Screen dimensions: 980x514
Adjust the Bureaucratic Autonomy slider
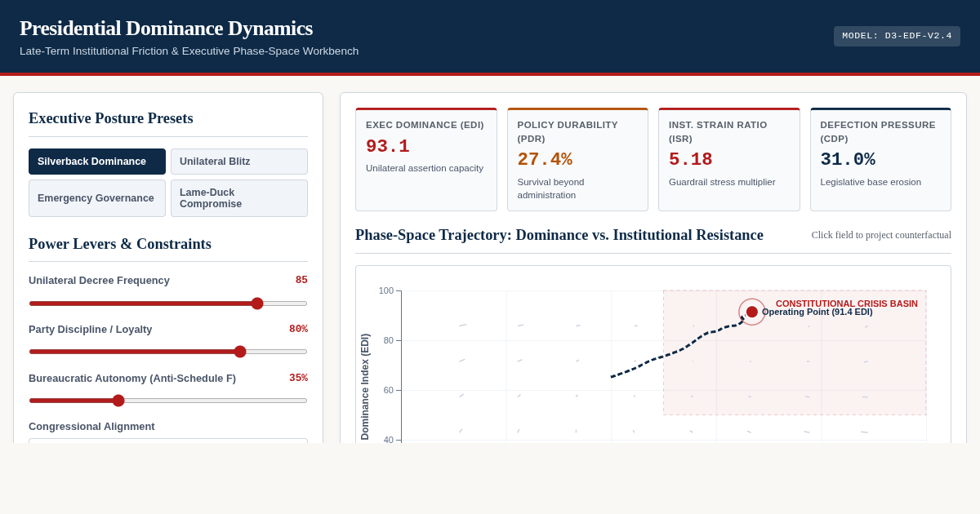pyautogui.click(x=168, y=401)
